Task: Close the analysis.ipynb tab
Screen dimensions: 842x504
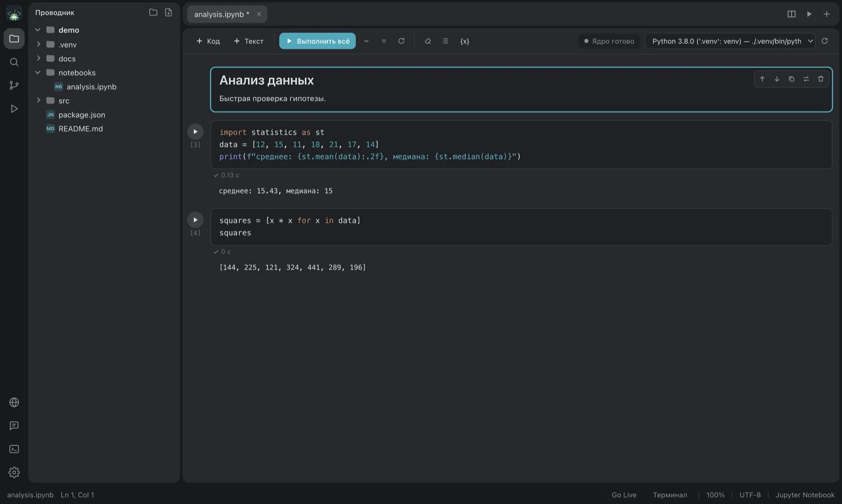Action: tap(259, 14)
